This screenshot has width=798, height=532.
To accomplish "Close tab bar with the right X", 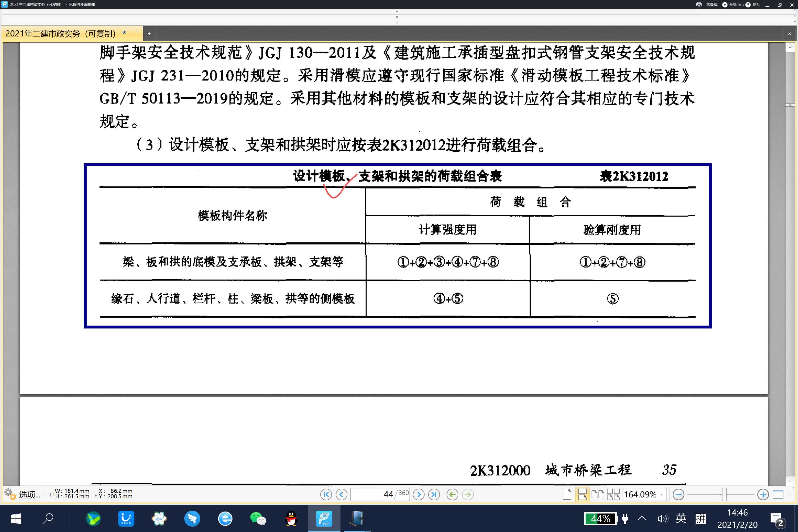I will click(x=789, y=34).
